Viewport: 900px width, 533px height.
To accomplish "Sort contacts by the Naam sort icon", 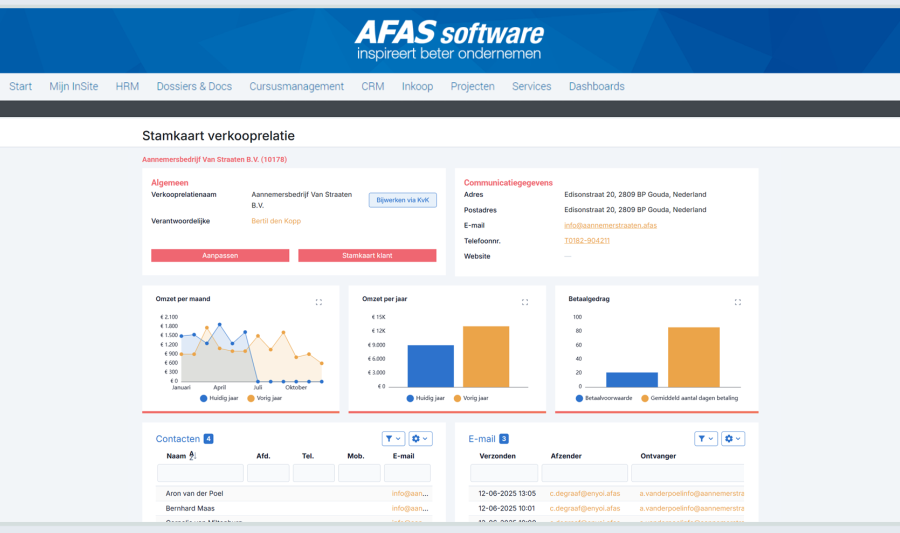I will (192, 456).
